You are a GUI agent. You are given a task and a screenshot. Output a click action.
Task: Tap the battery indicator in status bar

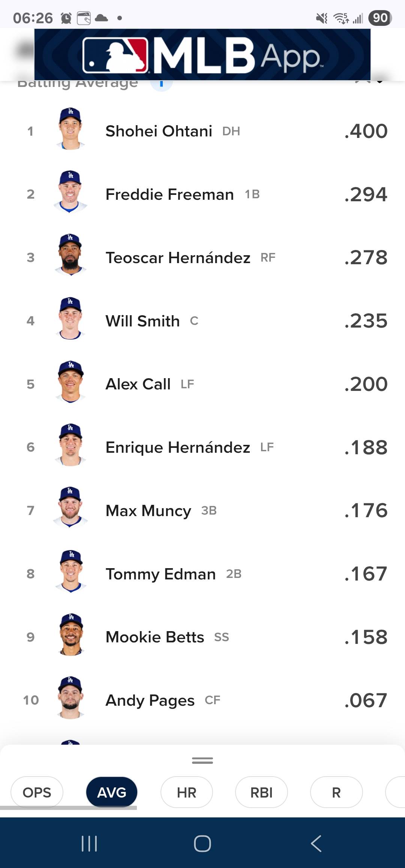click(x=380, y=18)
